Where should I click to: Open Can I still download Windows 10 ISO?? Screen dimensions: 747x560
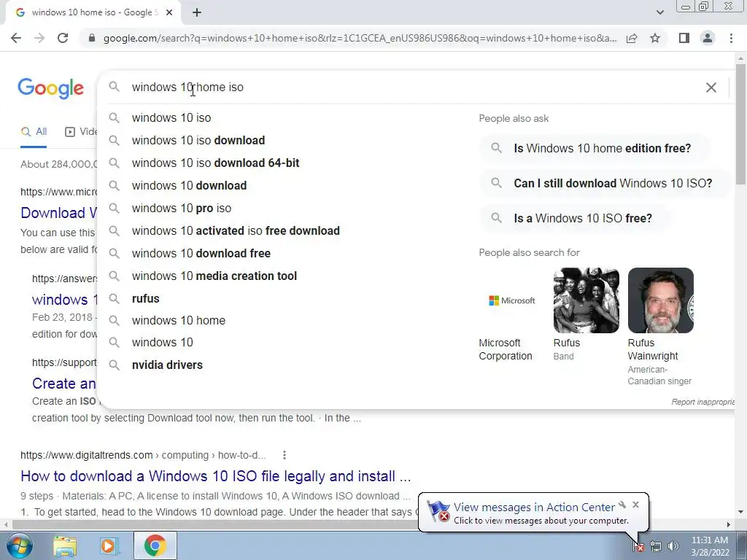(605, 183)
